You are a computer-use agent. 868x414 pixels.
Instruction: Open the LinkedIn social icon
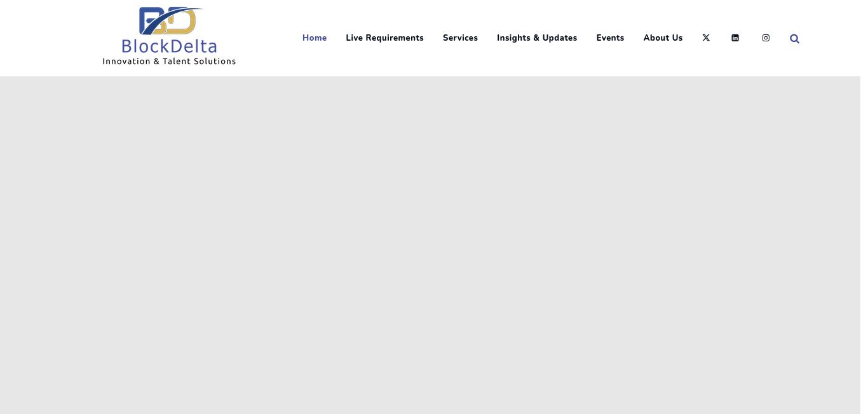pyautogui.click(x=735, y=38)
